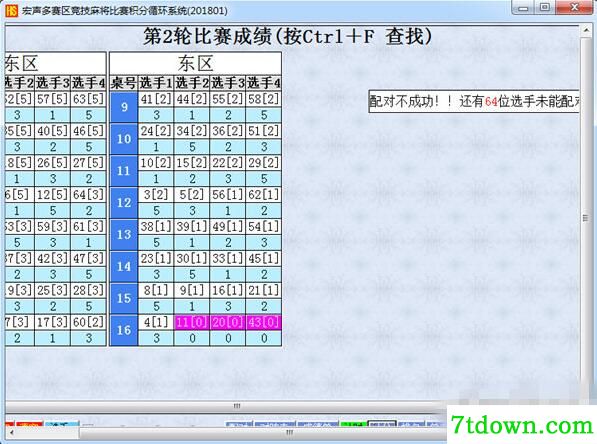
Task: Click the vertical scrollbar up arrow
Action: (x=586, y=30)
